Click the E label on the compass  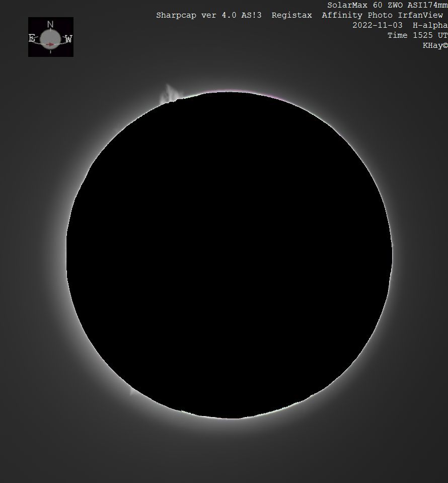click(x=32, y=38)
